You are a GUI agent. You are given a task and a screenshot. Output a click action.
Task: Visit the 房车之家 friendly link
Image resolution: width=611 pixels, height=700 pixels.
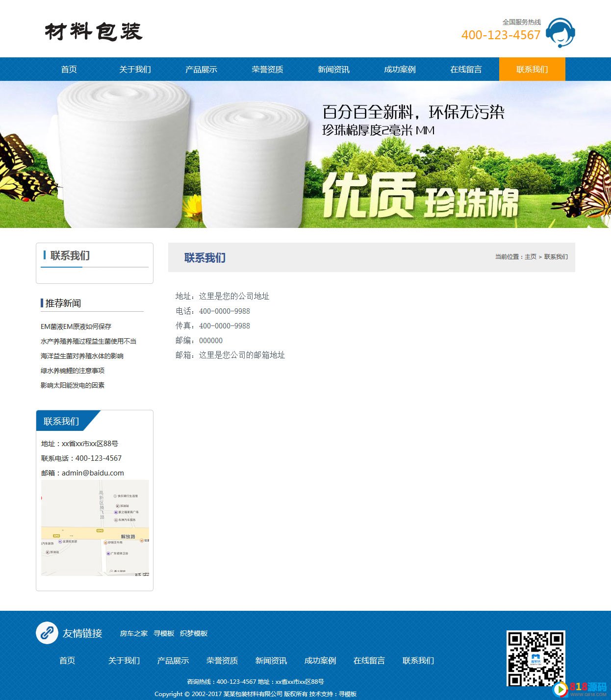coord(133,633)
